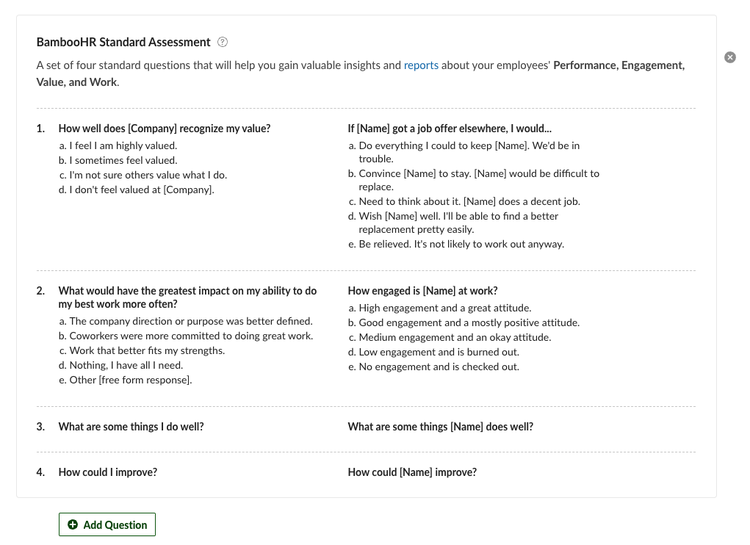750x545 pixels.
Task: Click manager question 'If [Name] got a job offer elsewhere'
Action: (x=450, y=128)
